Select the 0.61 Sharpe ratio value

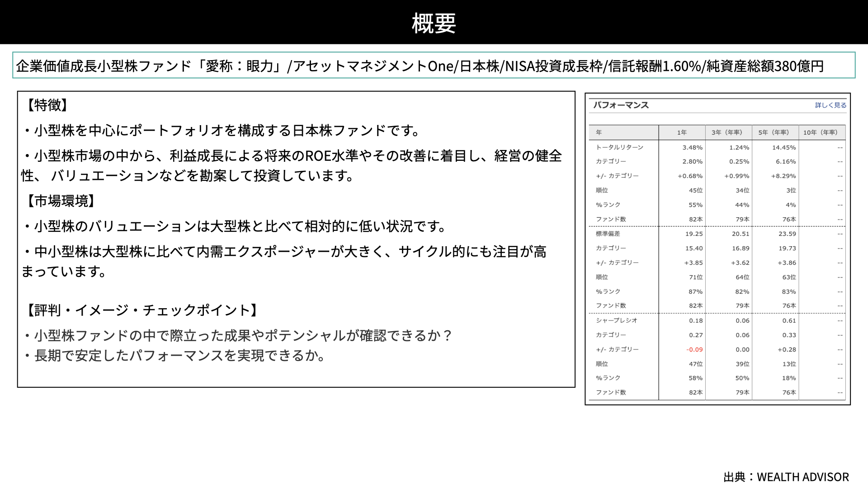[789, 320]
